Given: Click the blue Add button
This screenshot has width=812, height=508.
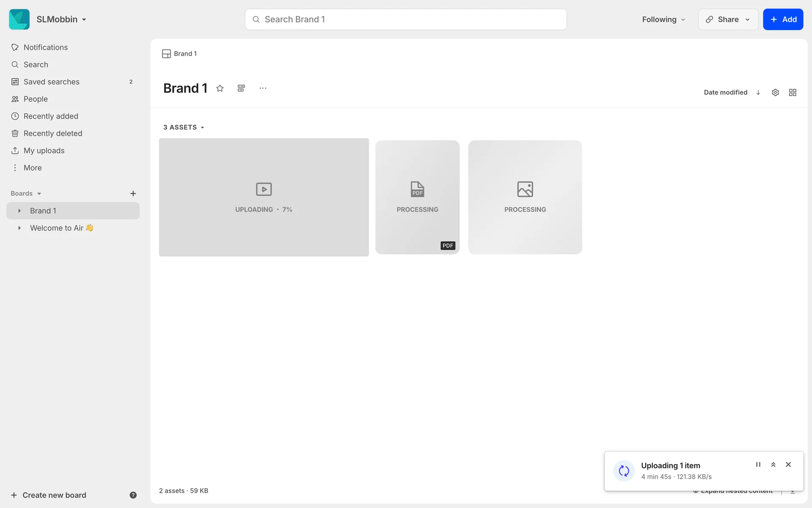Looking at the screenshot, I should [x=783, y=19].
